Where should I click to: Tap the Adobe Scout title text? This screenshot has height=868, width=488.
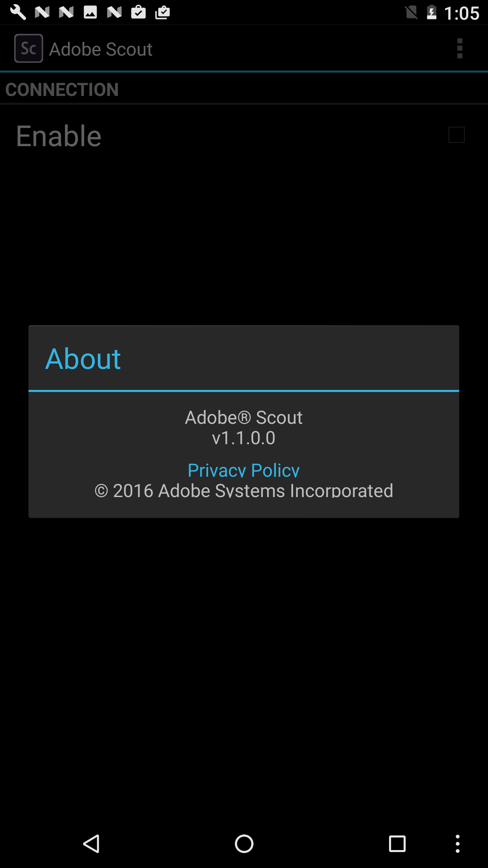pyautogui.click(x=101, y=49)
